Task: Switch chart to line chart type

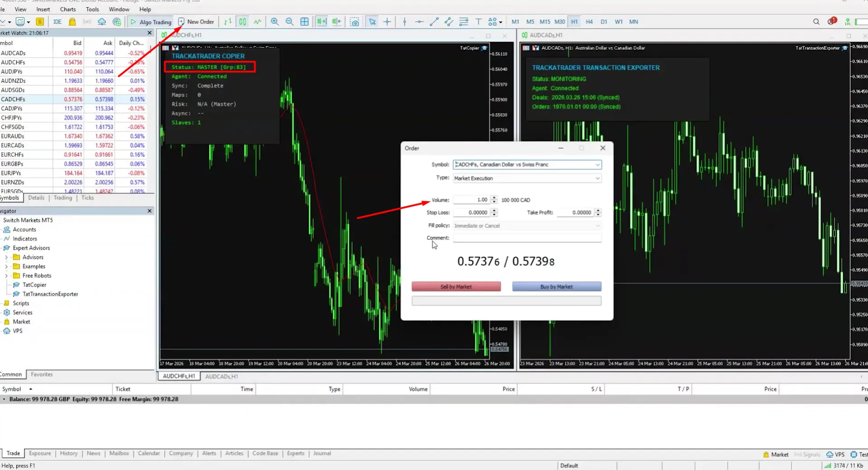Action: point(257,22)
